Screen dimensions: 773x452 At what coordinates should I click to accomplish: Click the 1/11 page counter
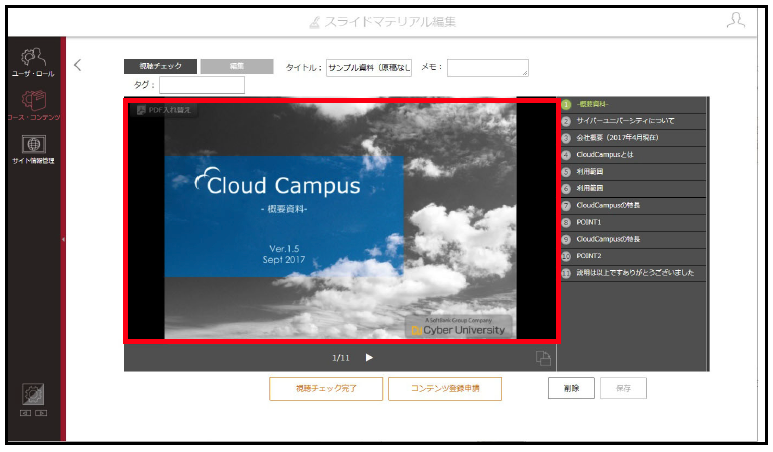pyautogui.click(x=341, y=358)
